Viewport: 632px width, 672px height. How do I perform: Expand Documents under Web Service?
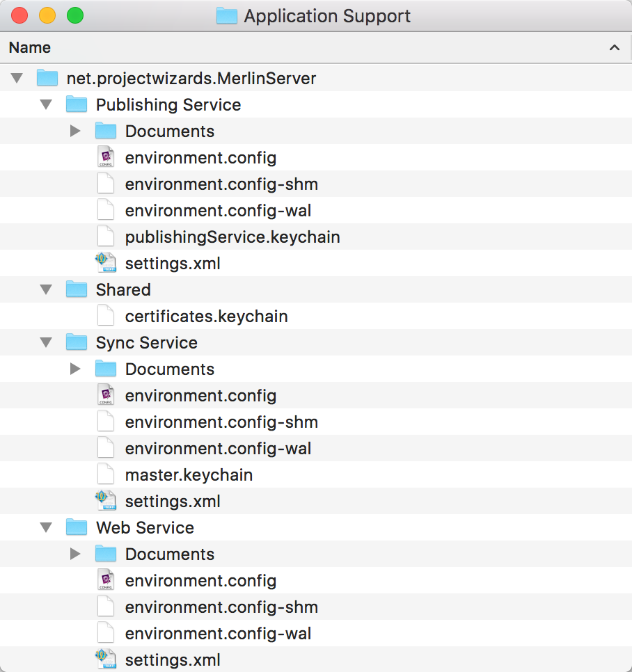[75, 554]
